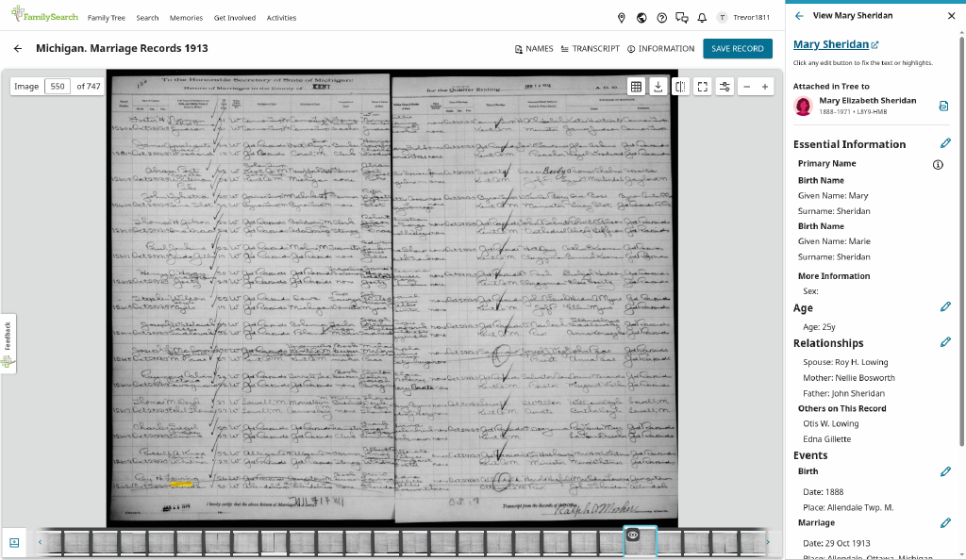966x560 pixels.
Task: Open the Trevor1811 account menu
Action: pos(743,18)
